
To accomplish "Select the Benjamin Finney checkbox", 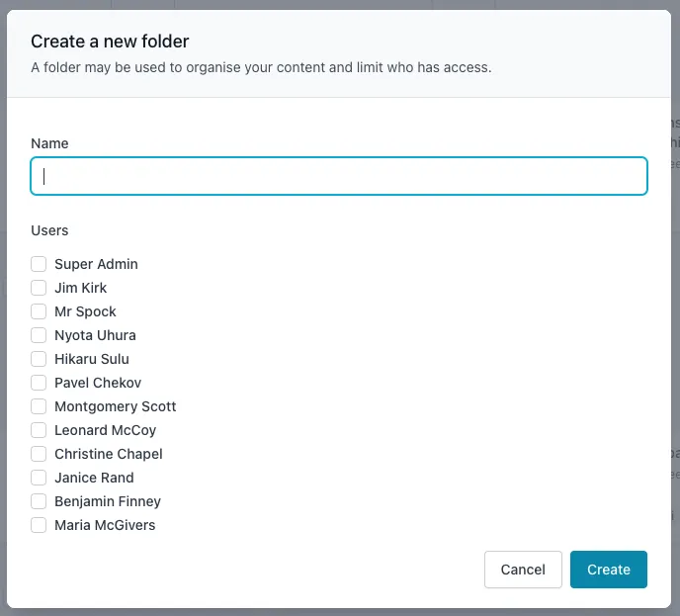I will pyautogui.click(x=39, y=501).
